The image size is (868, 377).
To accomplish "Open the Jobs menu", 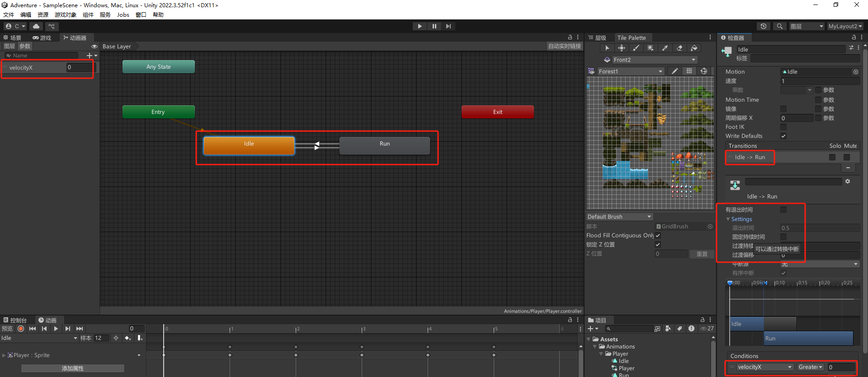I will click(123, 15).
